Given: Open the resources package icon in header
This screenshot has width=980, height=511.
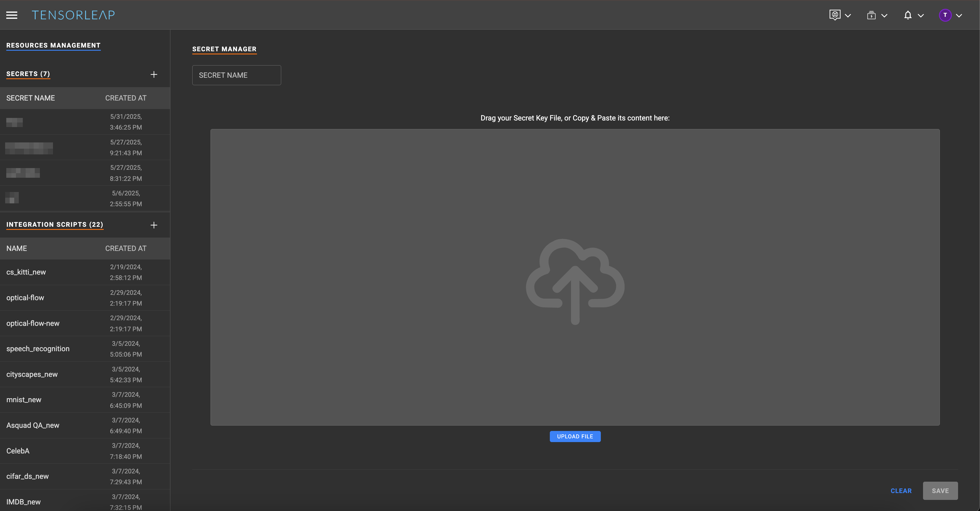Looking at the screenshot, I should pos(871,15).
